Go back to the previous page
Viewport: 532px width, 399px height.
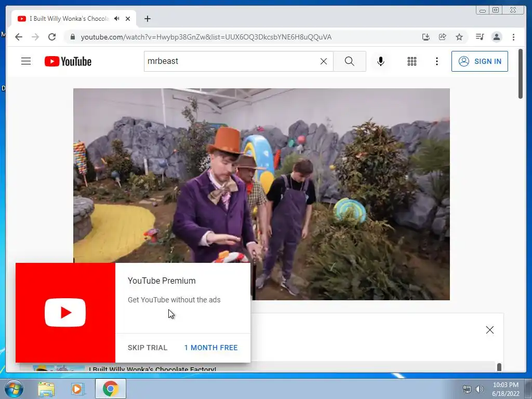coord(19,37)
